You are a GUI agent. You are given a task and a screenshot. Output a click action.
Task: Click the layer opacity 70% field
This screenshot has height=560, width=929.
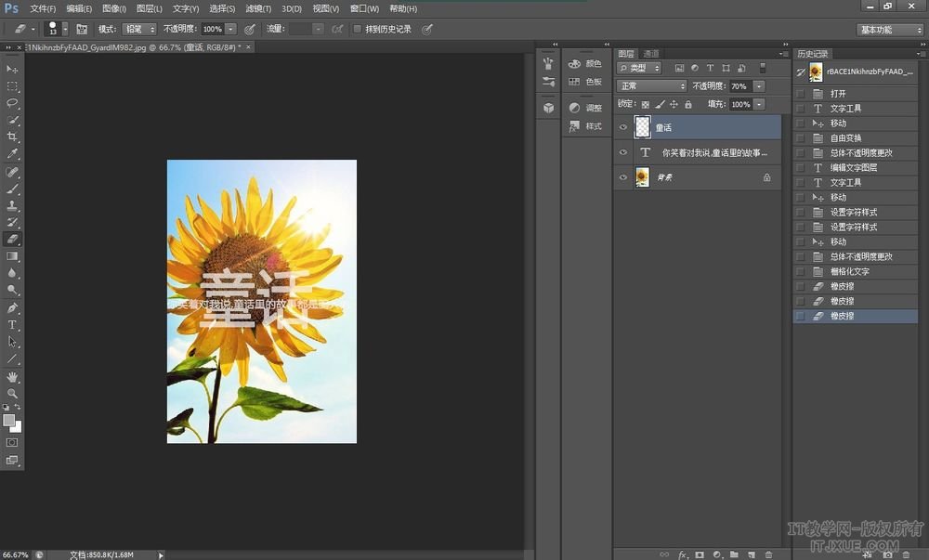739,86
